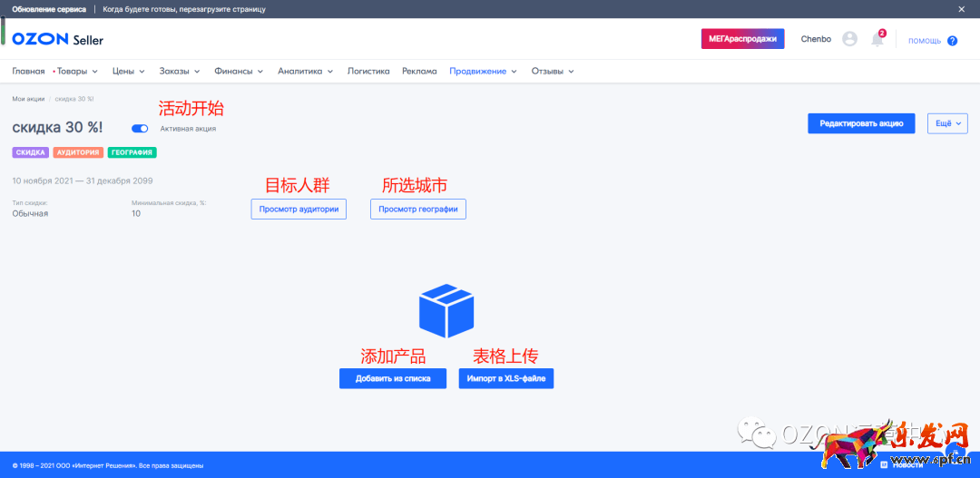Click the blue box product icon
Image resolution: width=980 pixels, height=478 pixels.
(x=446, y=310)
